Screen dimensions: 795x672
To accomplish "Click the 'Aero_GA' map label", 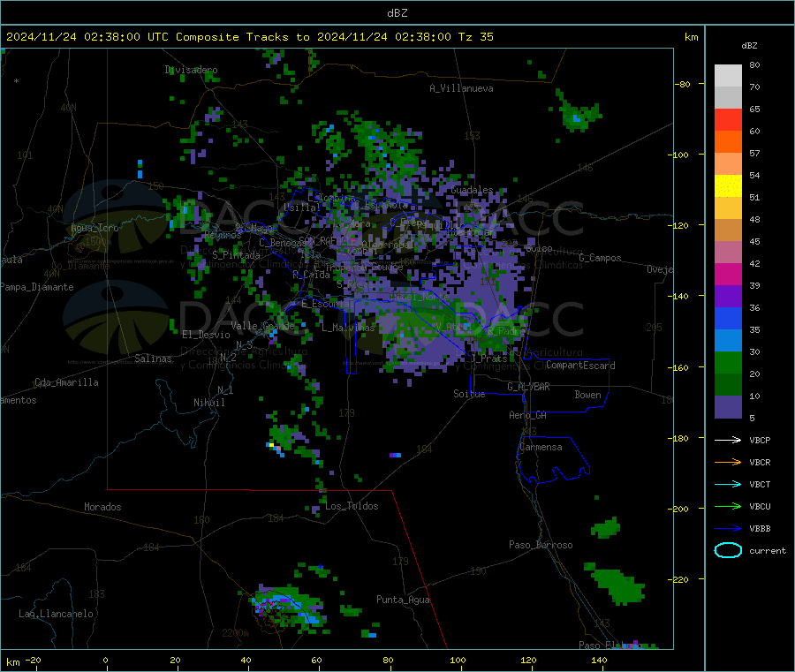I will click(x=527, y=415).
